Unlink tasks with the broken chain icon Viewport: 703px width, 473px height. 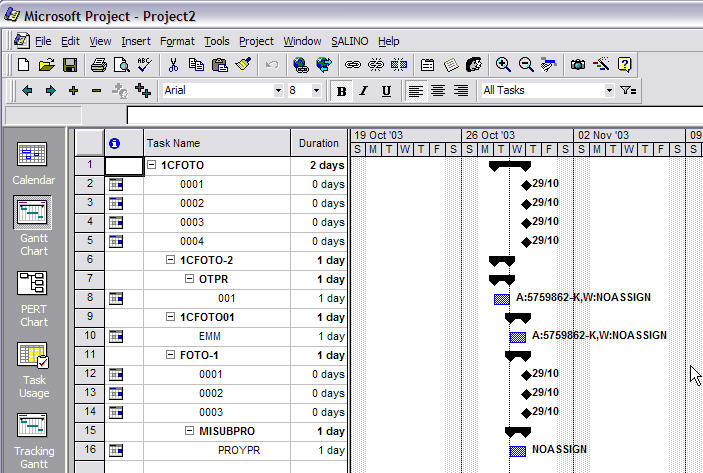click(x=376, y=65)
